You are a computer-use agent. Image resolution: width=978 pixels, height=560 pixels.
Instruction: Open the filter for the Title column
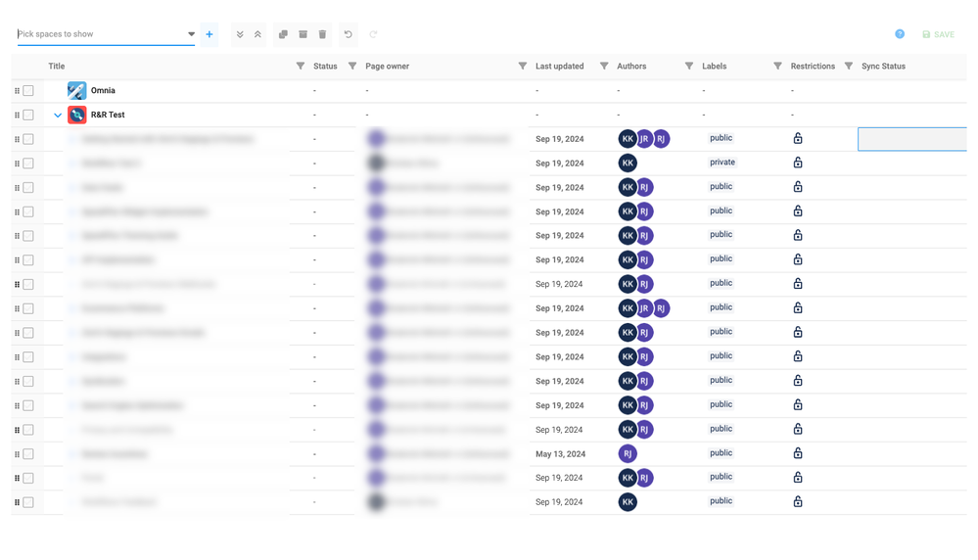[x=300, y=67]
